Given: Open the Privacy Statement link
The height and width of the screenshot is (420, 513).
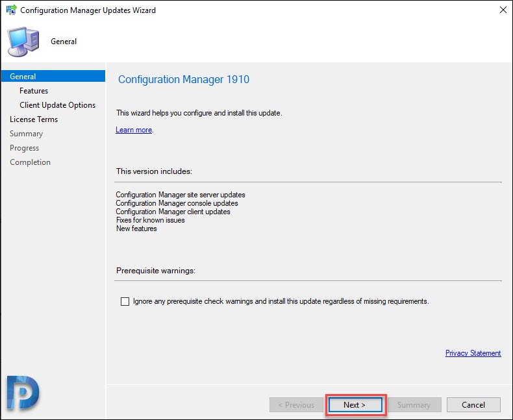Looking at the screenshot, I should pyautogui.click(x=473, y=353).
